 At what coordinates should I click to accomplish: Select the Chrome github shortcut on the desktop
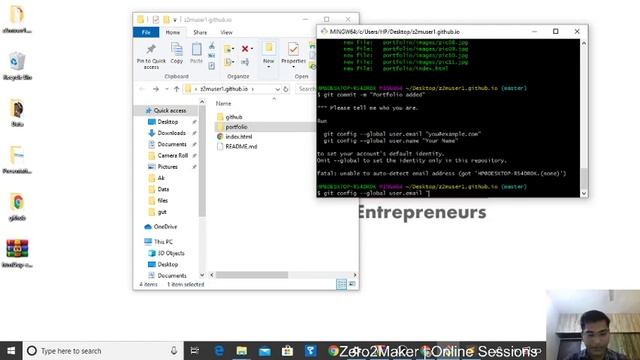point(17,207)
